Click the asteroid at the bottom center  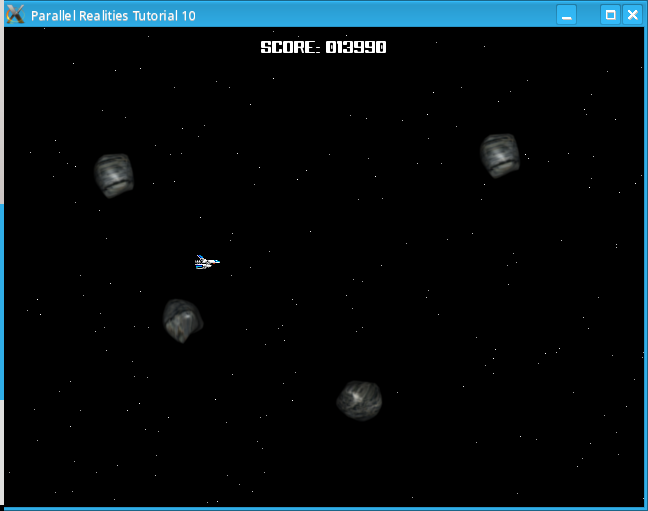click(359, 399)
